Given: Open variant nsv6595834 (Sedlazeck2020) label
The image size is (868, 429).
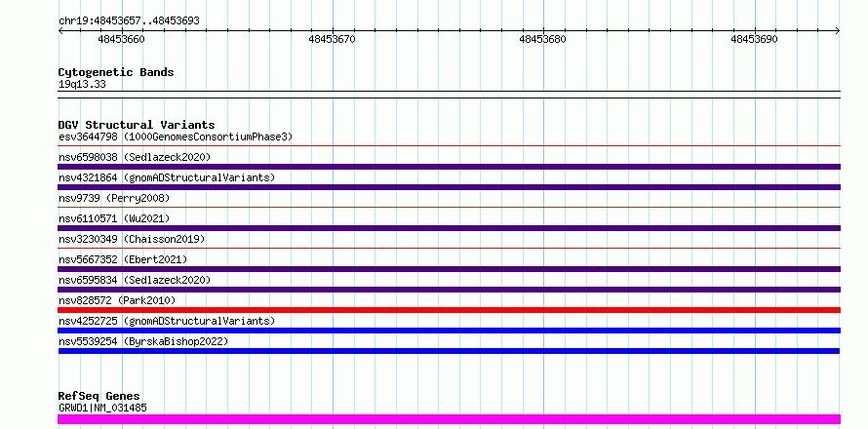Looking at the screenshot, I should pyautogui.click(x=135, y=280).
